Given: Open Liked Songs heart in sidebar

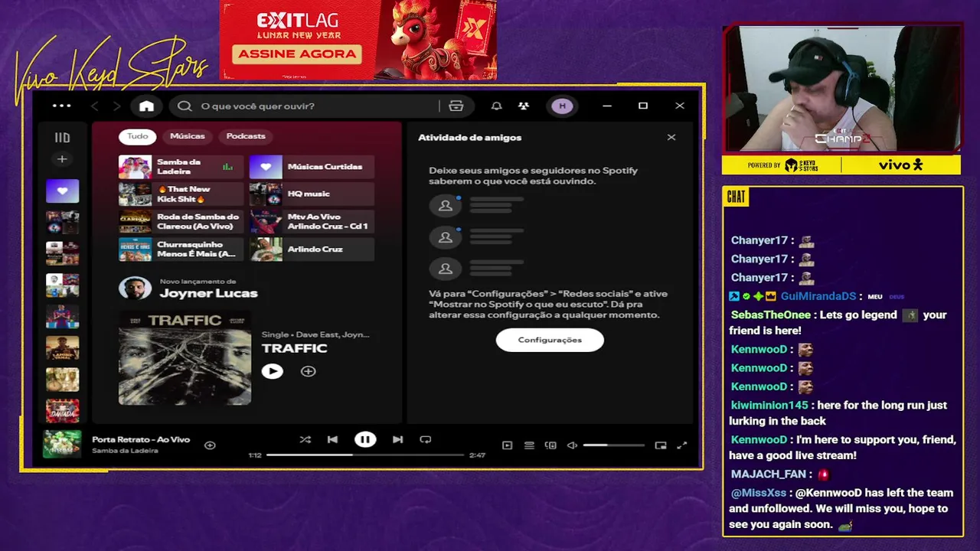Looking at the screenshot, I should [x=62, y=191].
